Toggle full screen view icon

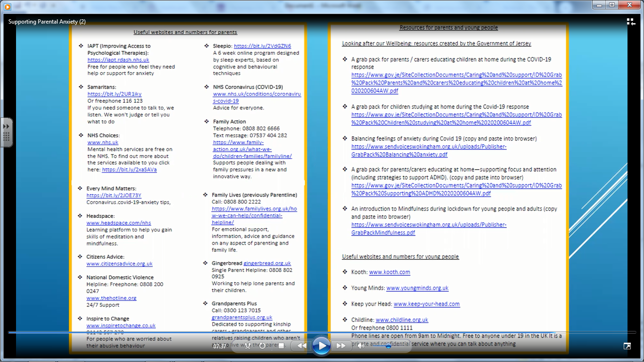[627, 346]
